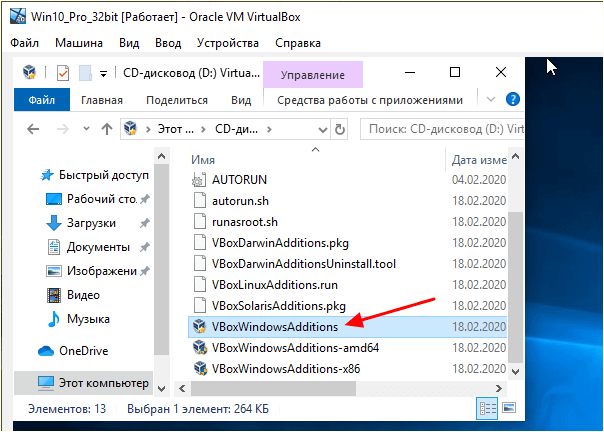Open the Справка menu
The image size is (604, 432).
click(298, 43)
